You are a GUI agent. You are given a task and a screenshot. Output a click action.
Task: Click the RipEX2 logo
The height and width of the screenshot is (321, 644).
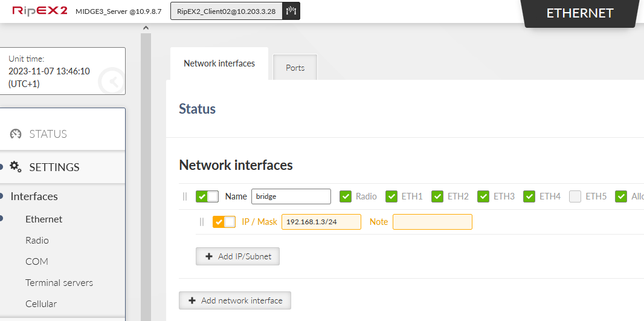tap(40, 11)
